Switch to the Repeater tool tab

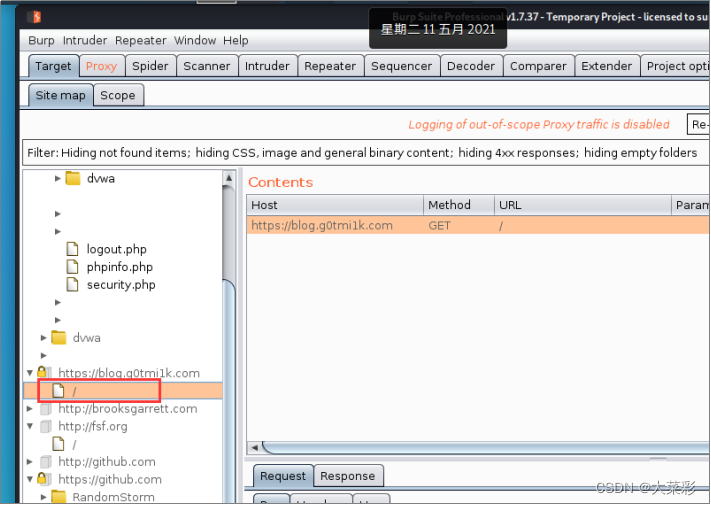330,66
